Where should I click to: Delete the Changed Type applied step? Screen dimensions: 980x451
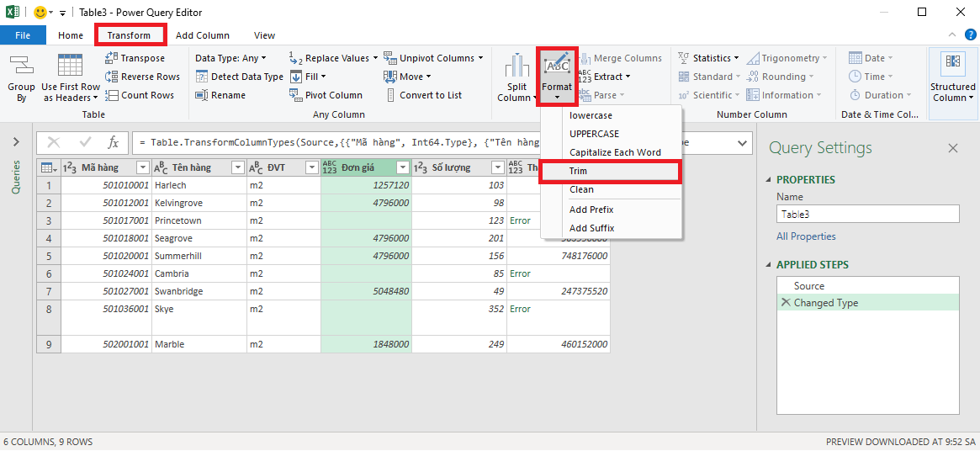[x=786, y=303]
